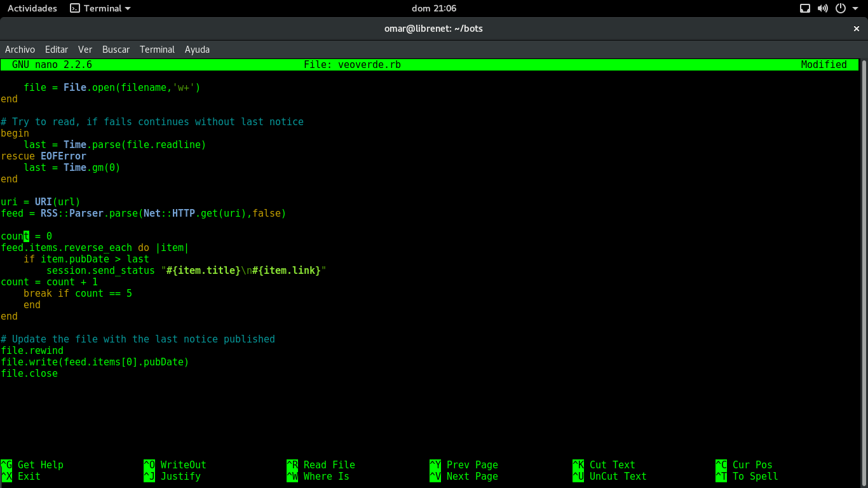The height and width of the screenshot is (488, 868).
Task: Click the ^O WriteOut shortcut
Action: point(175,465)
